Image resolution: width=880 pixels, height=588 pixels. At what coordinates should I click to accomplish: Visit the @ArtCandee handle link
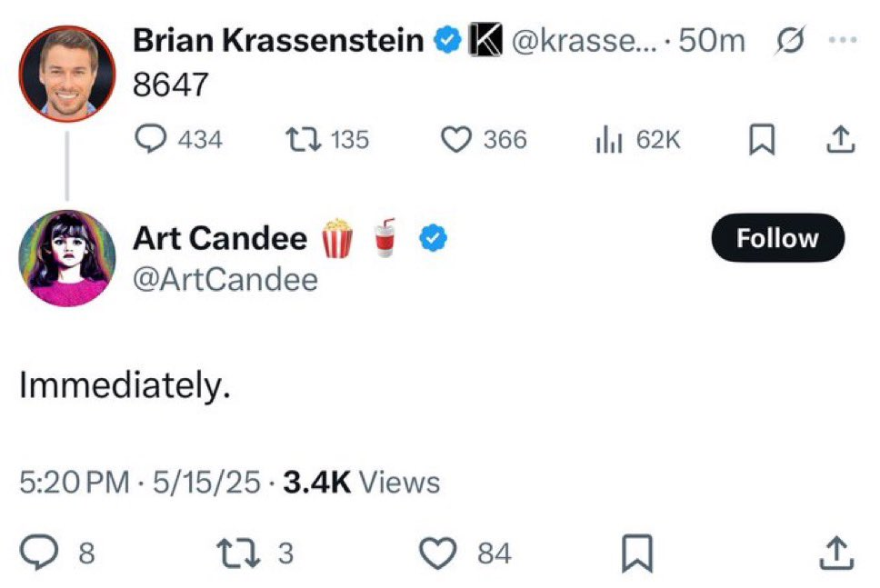point(225,279)
